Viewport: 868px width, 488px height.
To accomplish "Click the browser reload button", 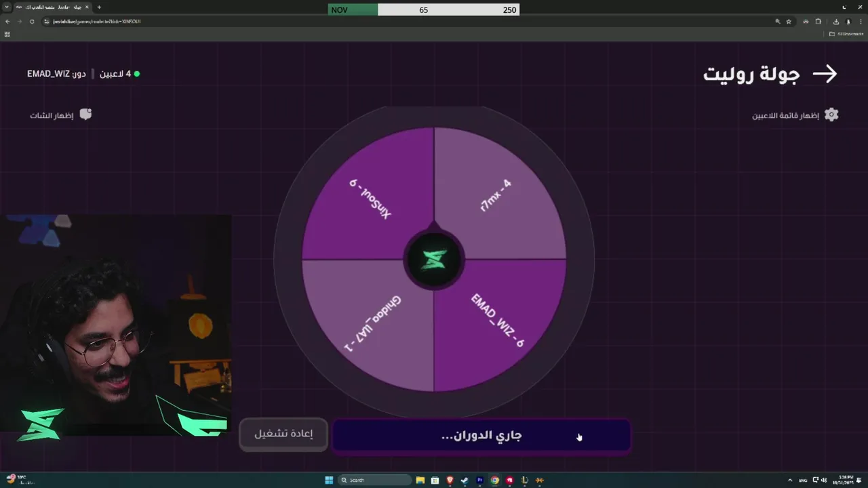I will (x=32, y=21).
